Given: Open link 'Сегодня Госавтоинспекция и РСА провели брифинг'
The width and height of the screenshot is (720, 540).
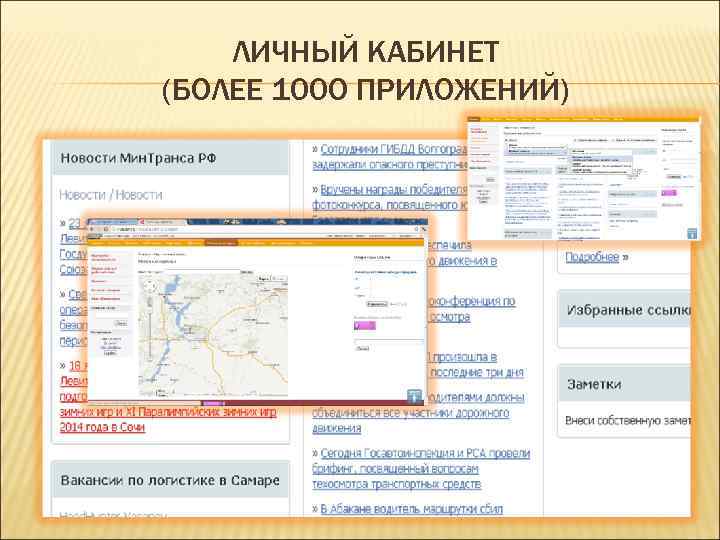Looking at the screenshot, I should pyautogui.click(x=421, y=469).
